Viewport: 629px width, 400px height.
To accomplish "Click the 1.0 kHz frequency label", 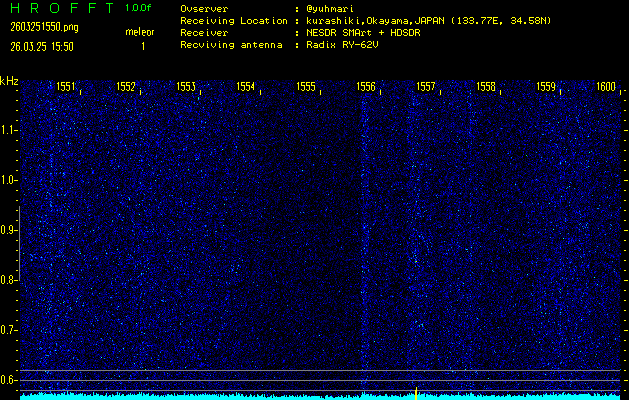I will tap(8, 180).
